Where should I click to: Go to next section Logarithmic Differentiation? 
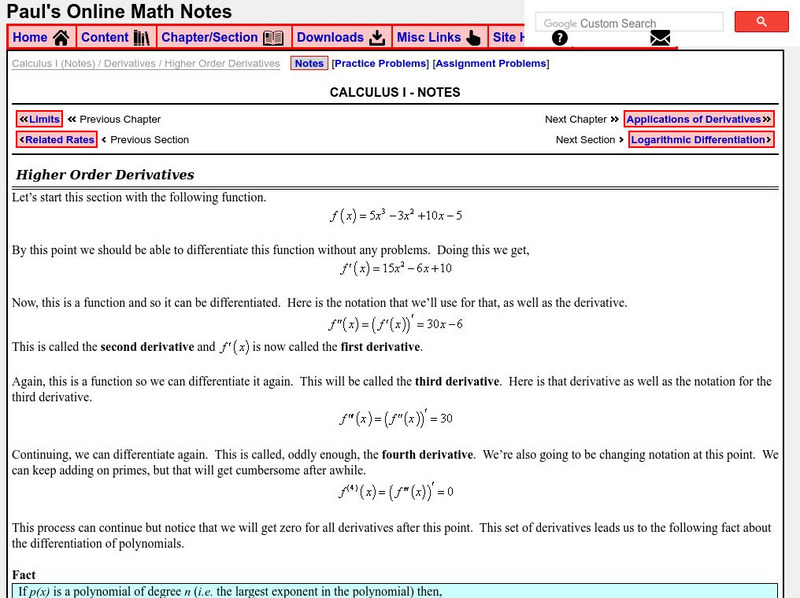pyautogui.click(x=701, y=139)
